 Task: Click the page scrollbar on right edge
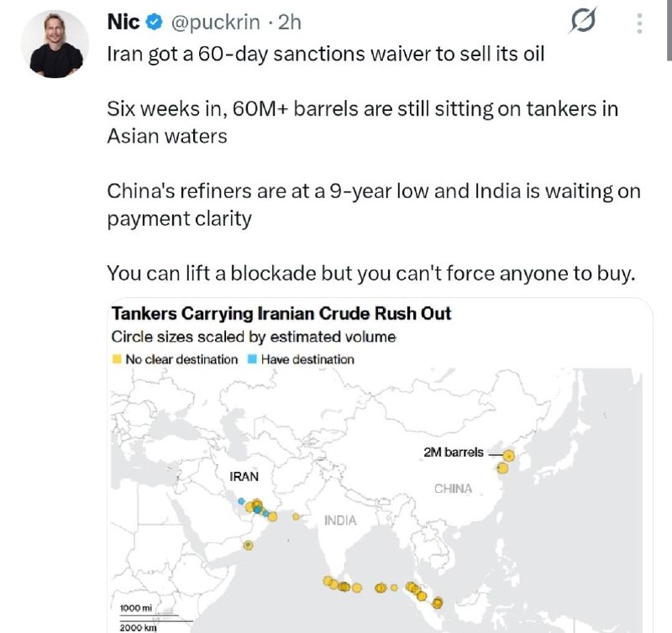(x=669, y=30)
